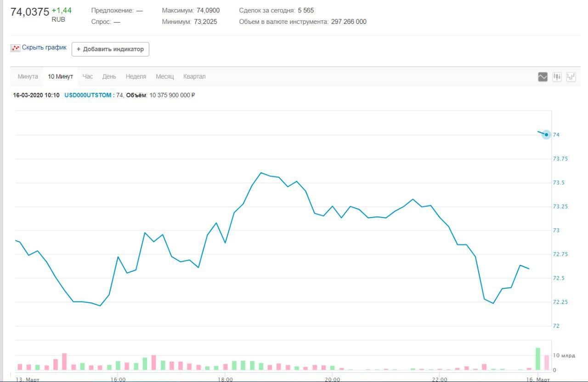The width and height of the screenshot is (588, 382).
Task: Click the red chart icon beside Скрыть график
Action: click(16, 48)
